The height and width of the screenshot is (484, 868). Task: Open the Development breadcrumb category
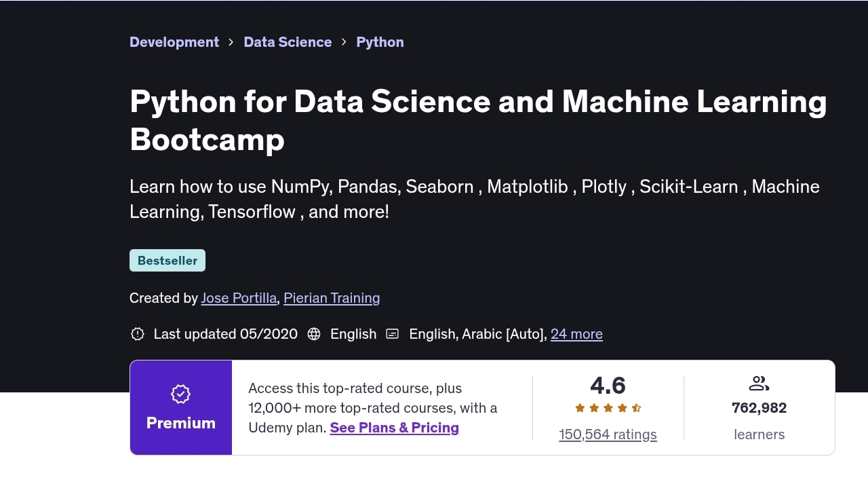point(174,42)
